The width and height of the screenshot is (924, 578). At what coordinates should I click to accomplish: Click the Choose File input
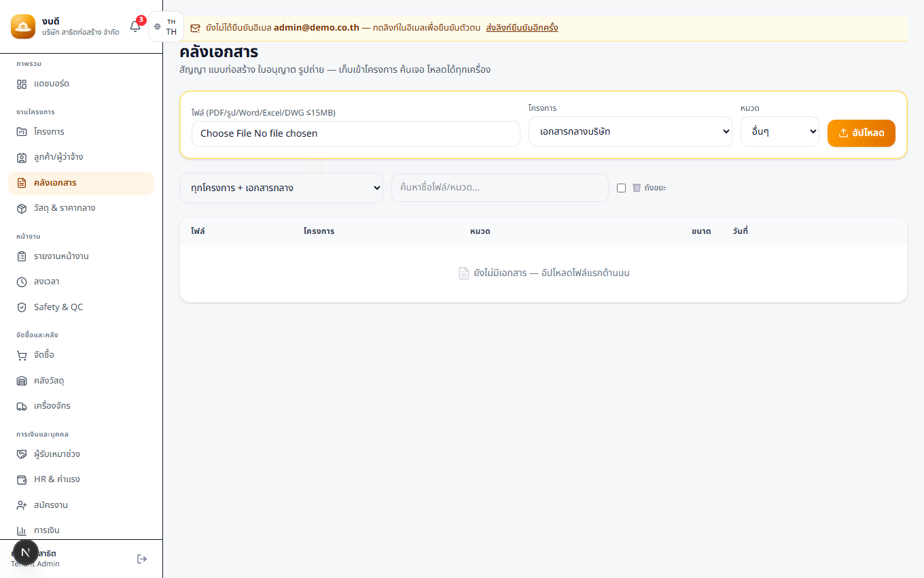pyautogui.click(x=356, y=134)
